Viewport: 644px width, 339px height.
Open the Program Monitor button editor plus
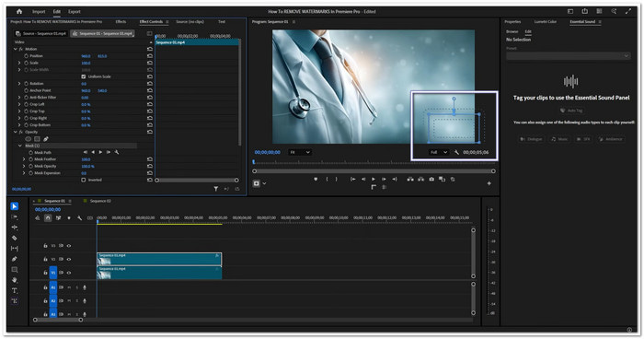coord(489,183)
